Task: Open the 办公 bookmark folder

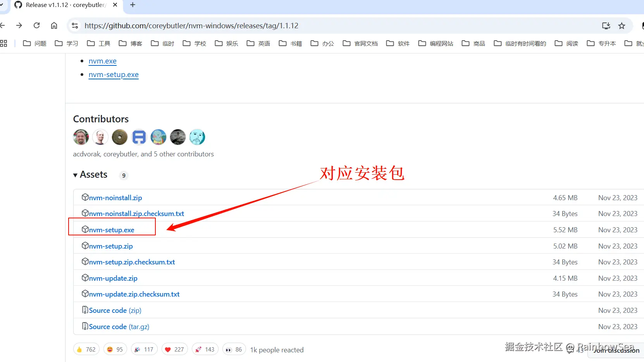Action: click(322, 43)
